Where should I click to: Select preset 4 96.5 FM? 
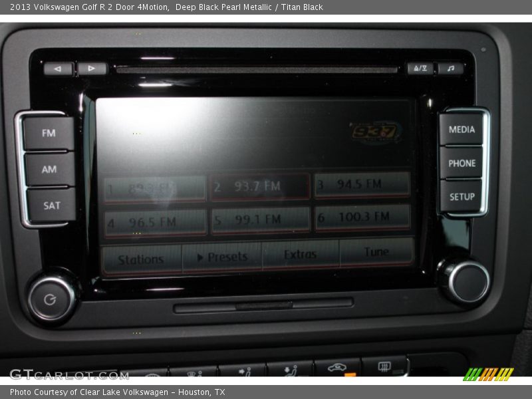pos(156,223)
